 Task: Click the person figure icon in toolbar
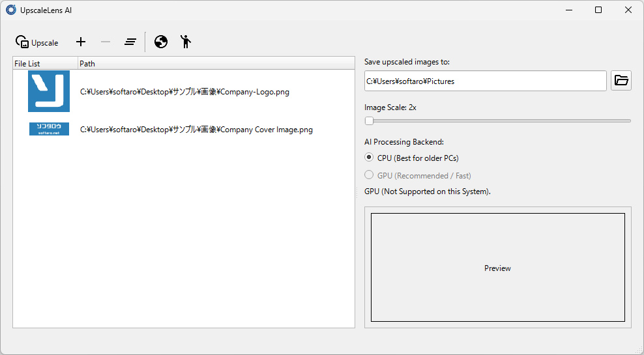click(x=186, y=42)
